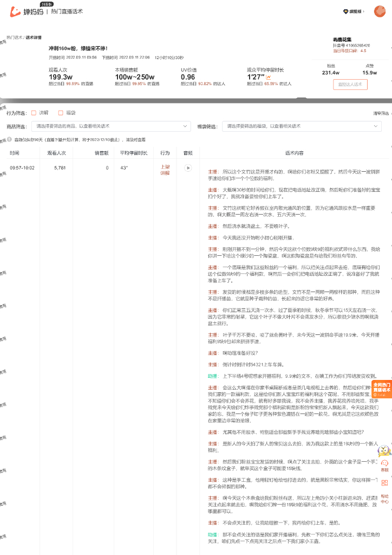The image size is (392, 555).
Task: Click the 下播时间 2022.09.11 22:06 text
Action: tap(126, 57)
